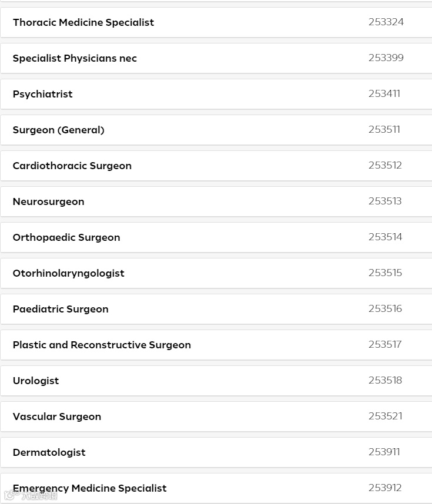This screenshot has width=432, height=504.
Task: Click the Neurosurgeon occupation entry
Action: coord(49,201)
